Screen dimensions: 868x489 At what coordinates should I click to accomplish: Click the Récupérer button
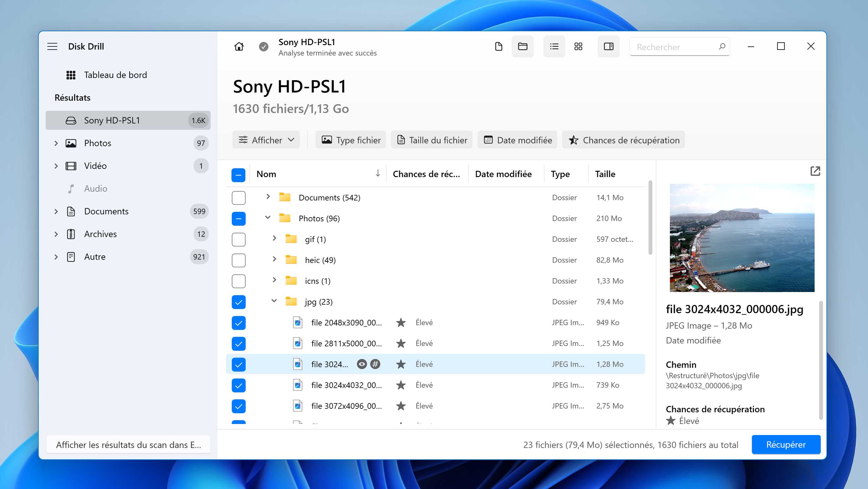pyautogui.click(x=786, y=445)
